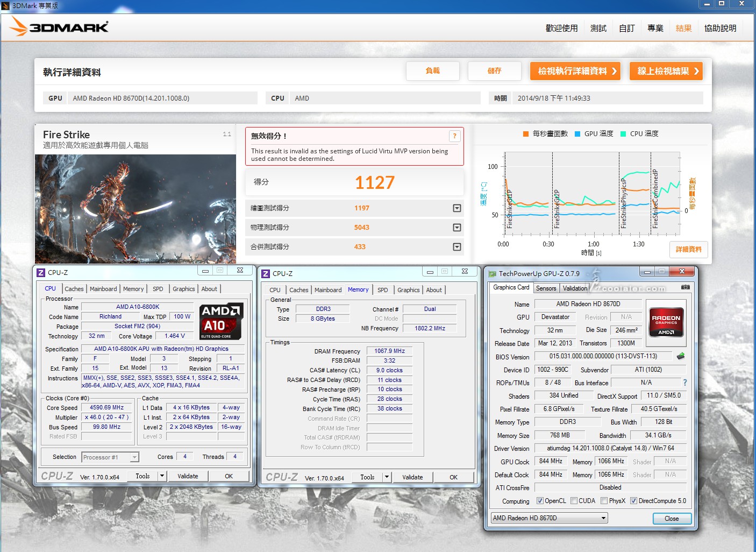Expand the graphics test score (1197) row
Viewport: 756px width, 552px height.
457,208
